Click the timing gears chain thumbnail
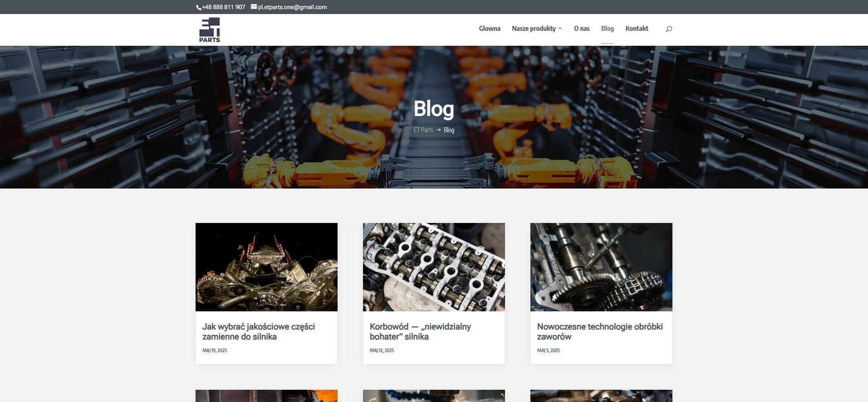868x402 pixels. (x=601, y=267)
